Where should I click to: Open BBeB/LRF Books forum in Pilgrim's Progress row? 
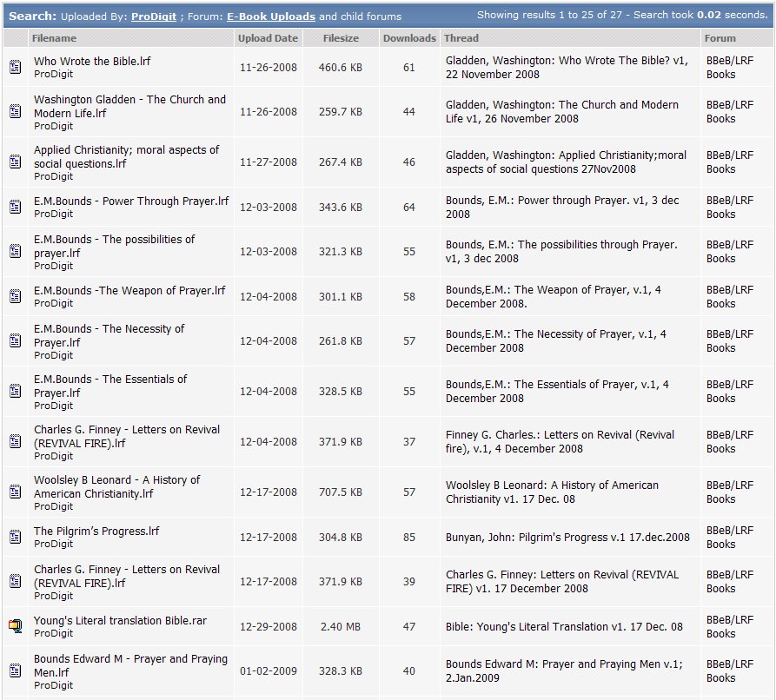[730, 538]
